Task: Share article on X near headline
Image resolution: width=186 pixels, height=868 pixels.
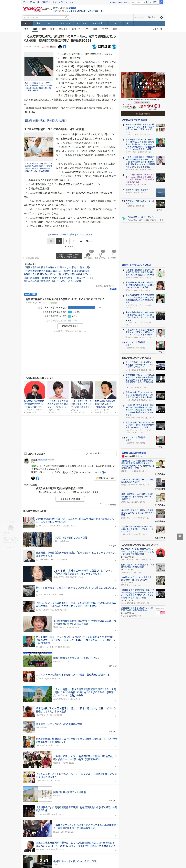Action: (x=60, y=47)
